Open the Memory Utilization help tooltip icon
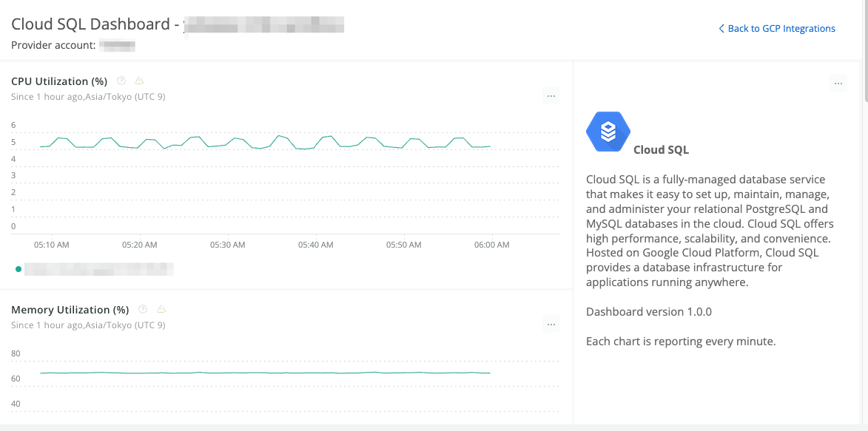Screen dimensions: 868x431 coord(142,309)
